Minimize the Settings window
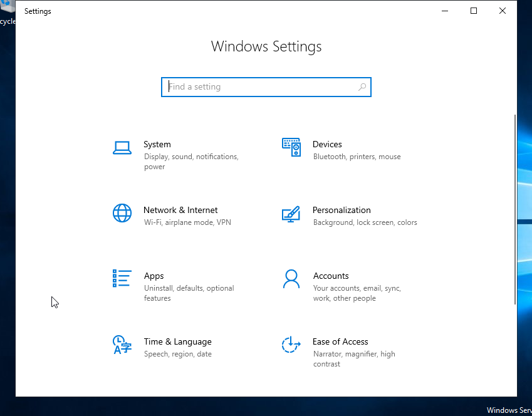The width and height of the screenshot is (532, 416). (445, 11)
